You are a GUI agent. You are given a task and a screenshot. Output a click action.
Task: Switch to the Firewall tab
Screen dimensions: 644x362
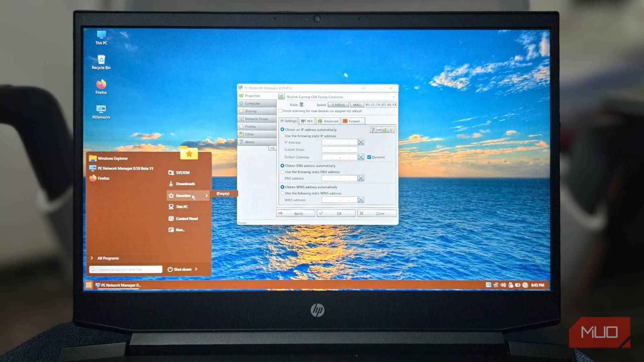352,121
